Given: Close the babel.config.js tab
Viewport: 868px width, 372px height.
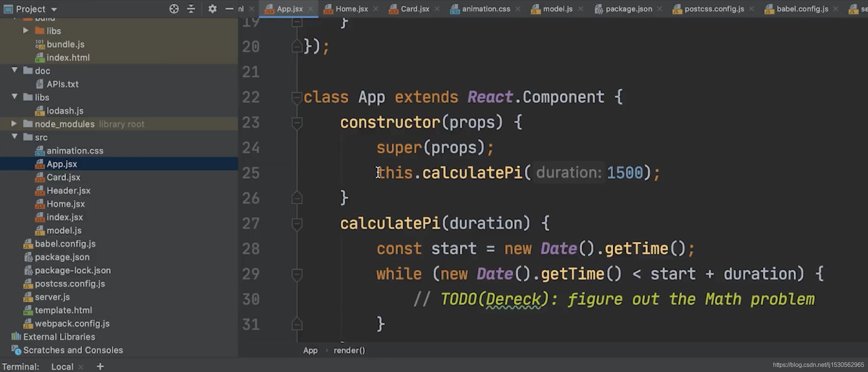Looking at the screenshot, I should (836, 9).
